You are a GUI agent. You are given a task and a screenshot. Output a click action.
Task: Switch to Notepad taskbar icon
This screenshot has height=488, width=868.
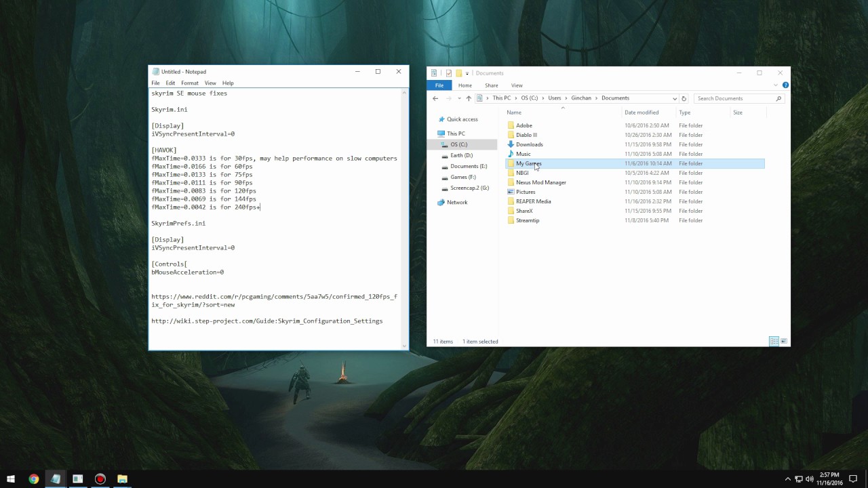coord(56,479)
